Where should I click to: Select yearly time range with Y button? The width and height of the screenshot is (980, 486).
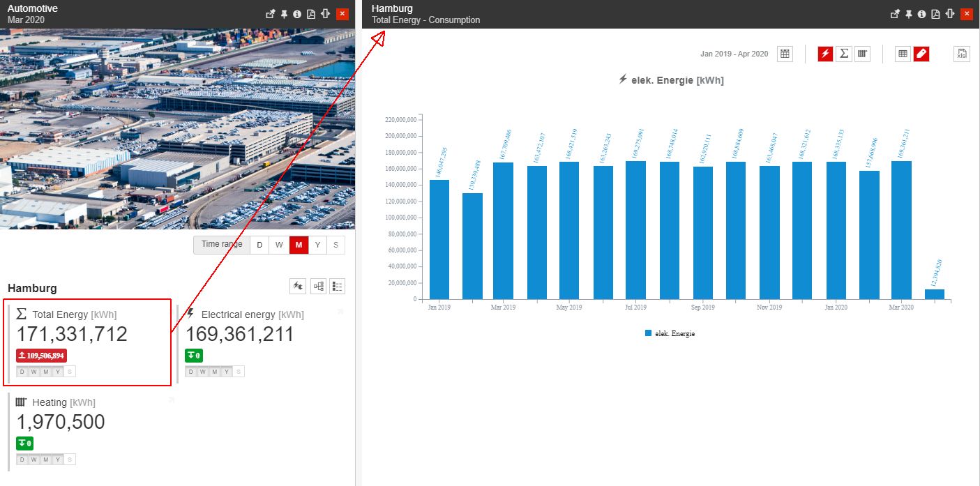tap(317, 245)
